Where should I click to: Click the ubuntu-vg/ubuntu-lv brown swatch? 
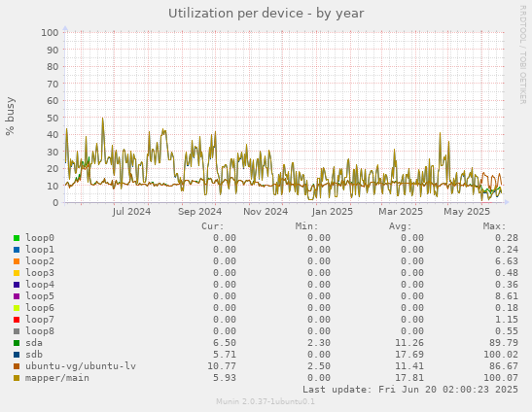(17, 366)
